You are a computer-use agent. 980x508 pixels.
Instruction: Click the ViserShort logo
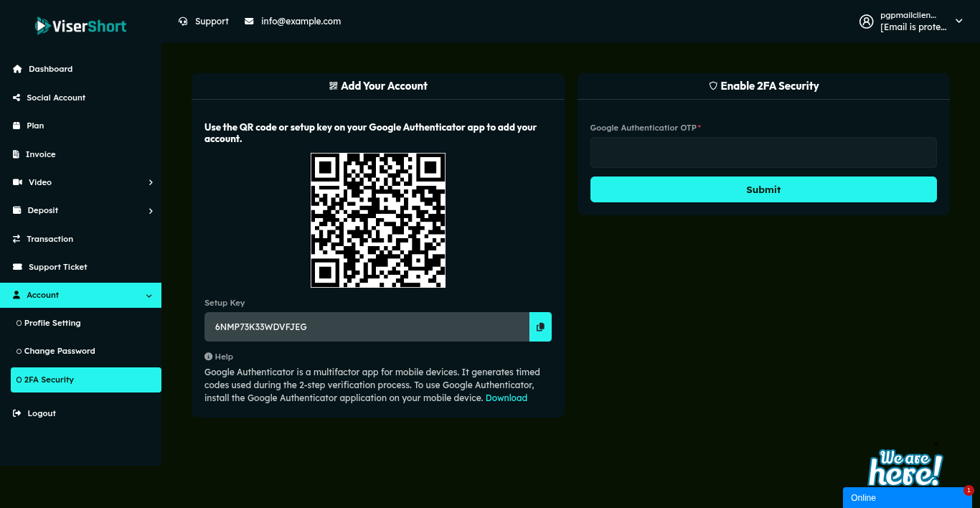pos(80,27)
